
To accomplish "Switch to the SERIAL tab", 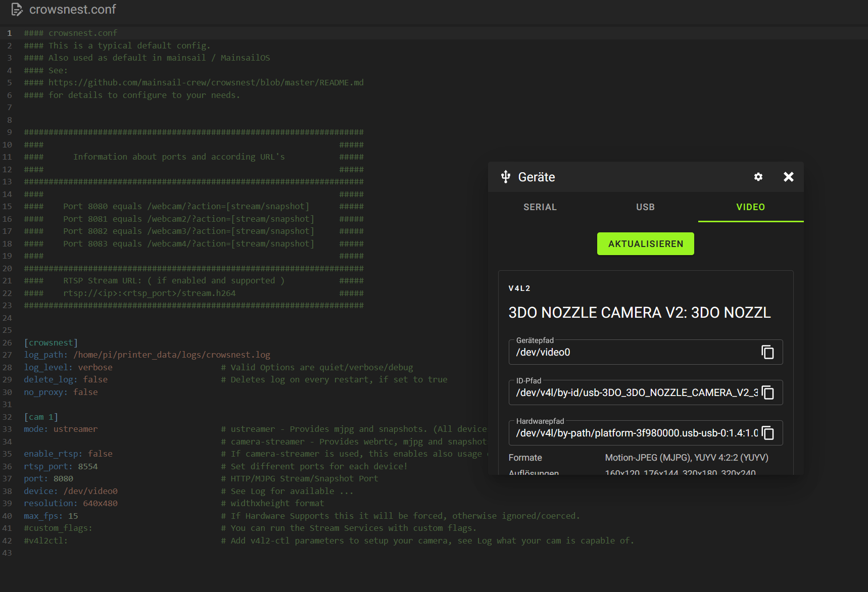I will (540, 207).
